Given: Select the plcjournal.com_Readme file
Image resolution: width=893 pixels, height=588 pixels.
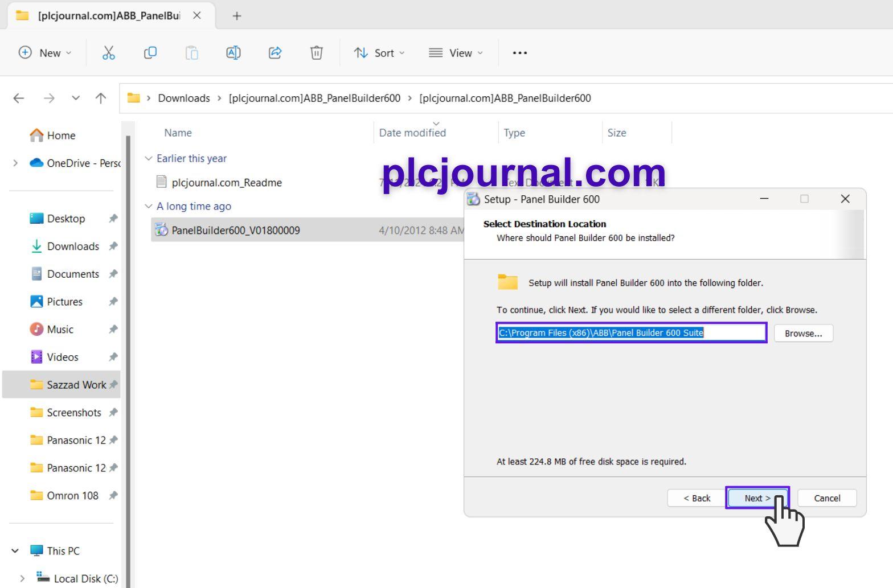Looking at the screenshot, I should (227, 183).
